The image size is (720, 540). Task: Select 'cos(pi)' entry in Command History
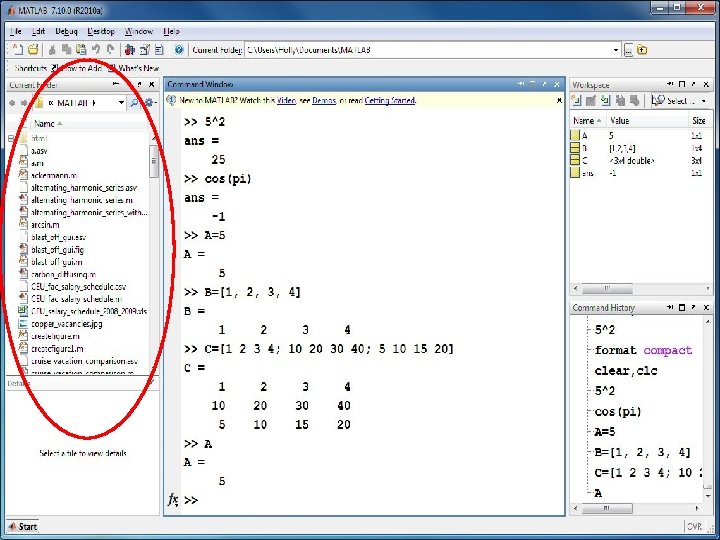pyautogui.click(x=618, y=411)
